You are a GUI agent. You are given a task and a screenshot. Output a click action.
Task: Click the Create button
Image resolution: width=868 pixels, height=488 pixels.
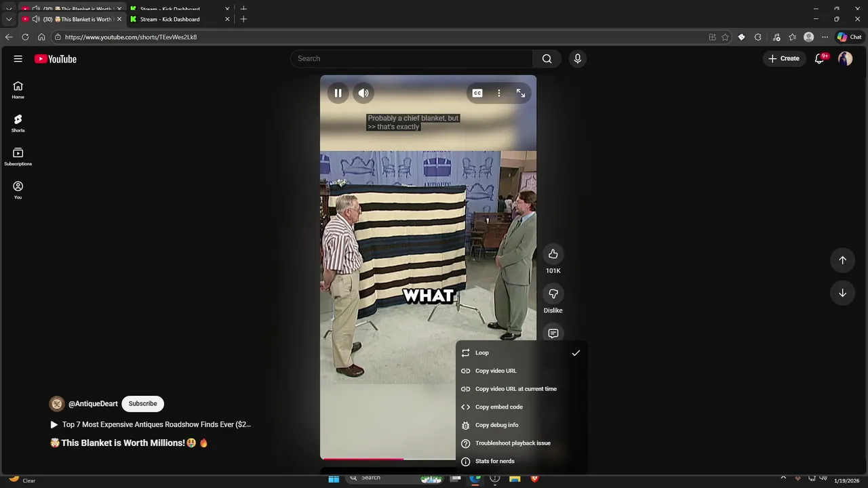pyautogui.click(x=784, y=59)
